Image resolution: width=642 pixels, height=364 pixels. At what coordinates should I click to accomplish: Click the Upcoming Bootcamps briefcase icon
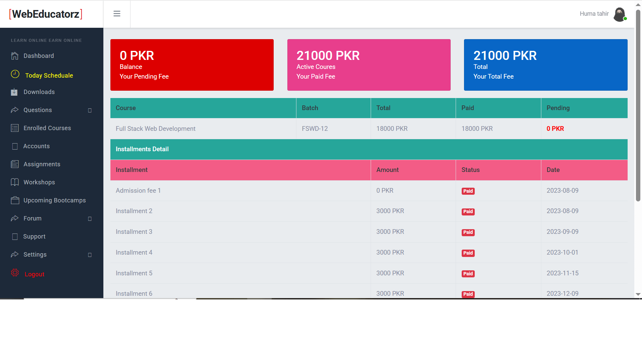pyautogui.click(x=15, y=200)
